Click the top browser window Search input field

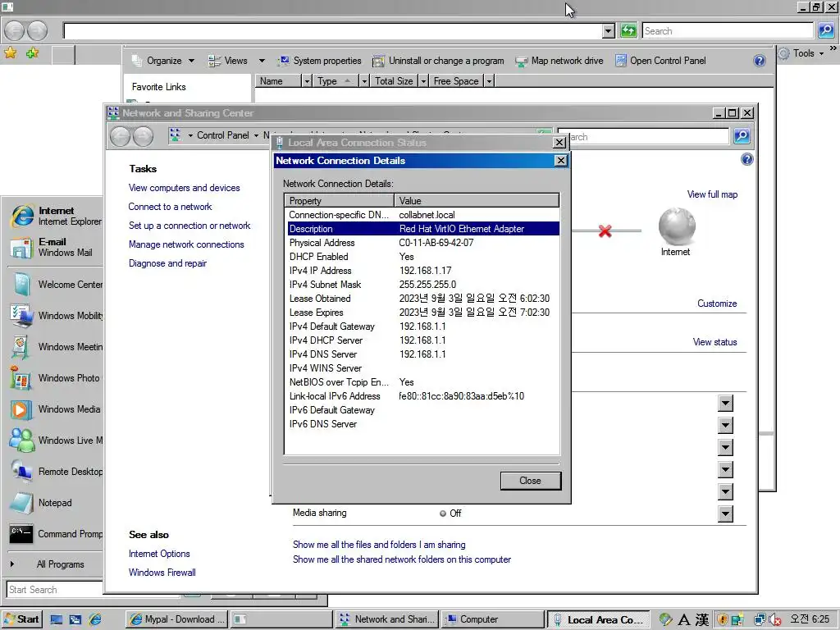(728, 30)
